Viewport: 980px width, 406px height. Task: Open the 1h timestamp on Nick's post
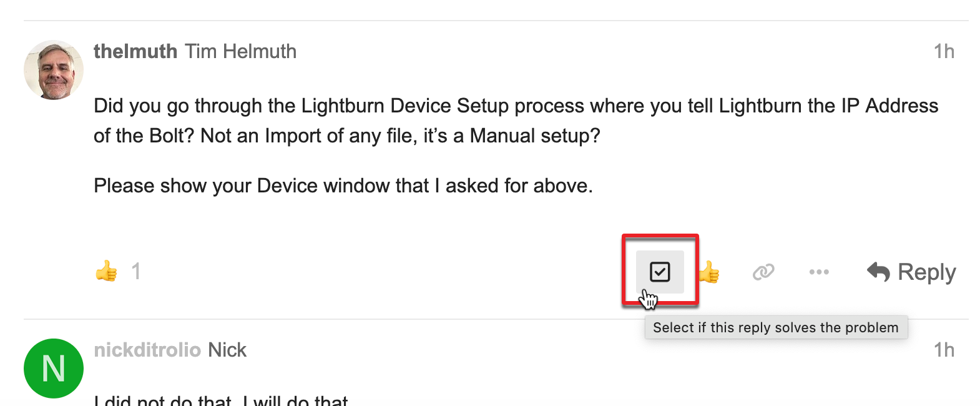[x=944, y=350]
